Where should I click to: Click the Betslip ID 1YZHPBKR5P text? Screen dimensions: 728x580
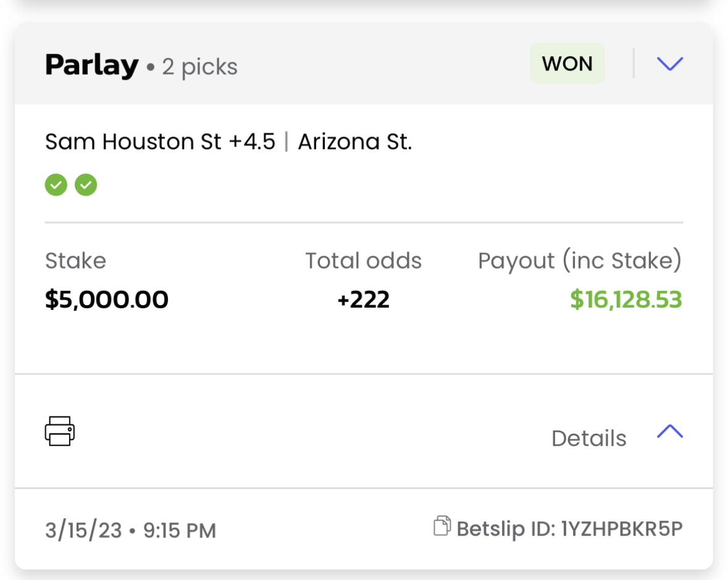[569, 529]
